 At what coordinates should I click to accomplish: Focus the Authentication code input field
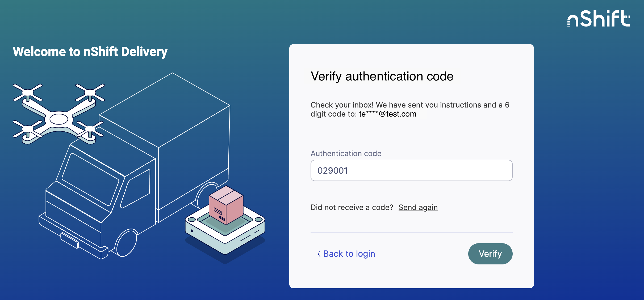(x=411, y=170)
